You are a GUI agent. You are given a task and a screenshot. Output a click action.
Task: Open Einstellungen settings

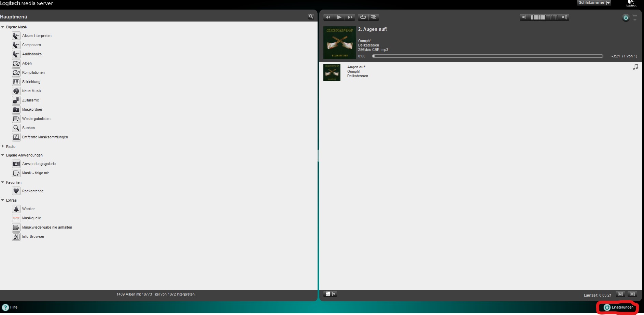618,307
